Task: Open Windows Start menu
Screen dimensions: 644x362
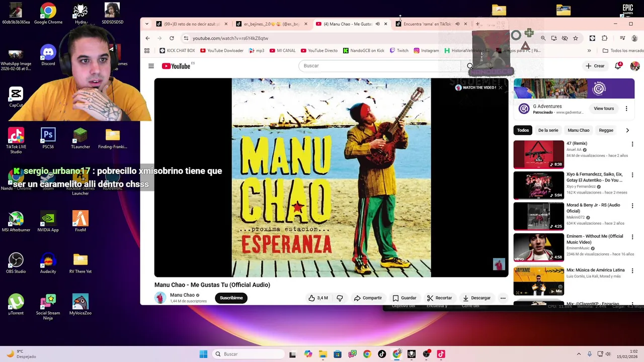Action: [203, 354]
